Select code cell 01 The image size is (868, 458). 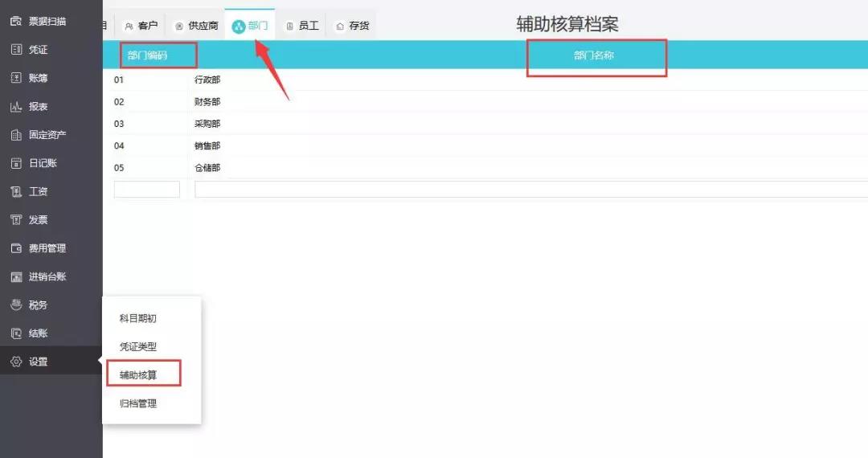(119, 80)
